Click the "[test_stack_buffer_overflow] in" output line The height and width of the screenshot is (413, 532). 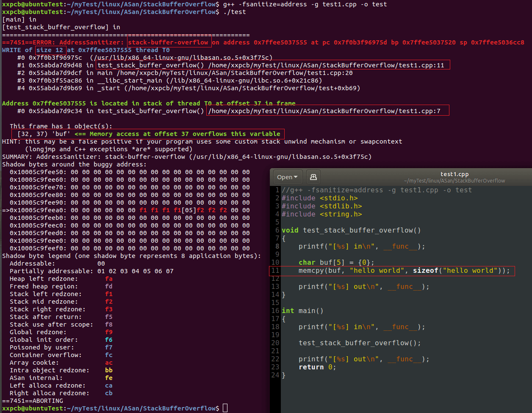[61, 27]
